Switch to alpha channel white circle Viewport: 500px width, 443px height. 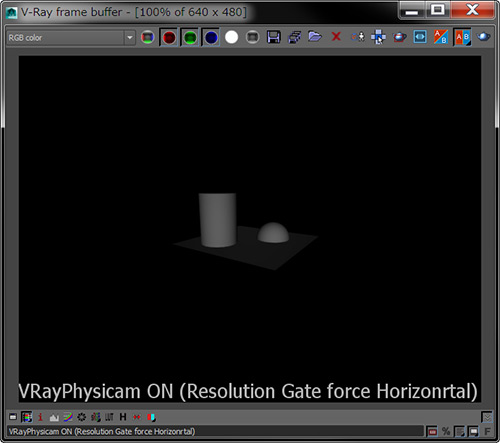point(232,37)
